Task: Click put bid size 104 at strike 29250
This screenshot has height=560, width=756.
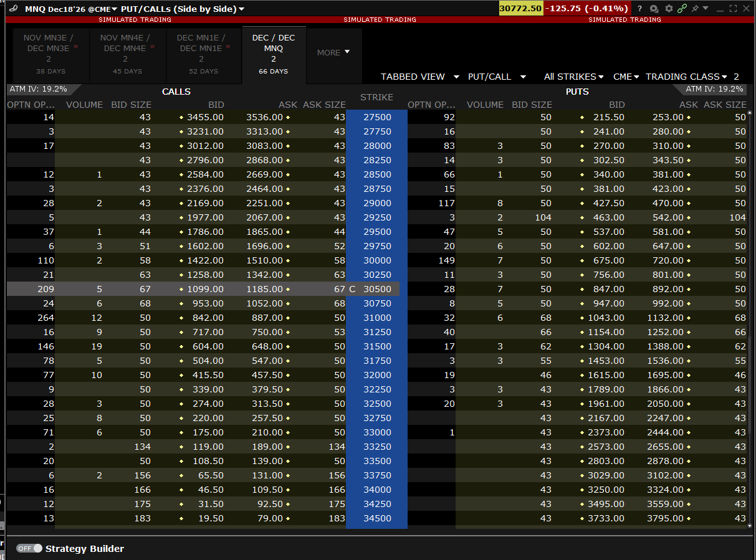Action: 543,217
